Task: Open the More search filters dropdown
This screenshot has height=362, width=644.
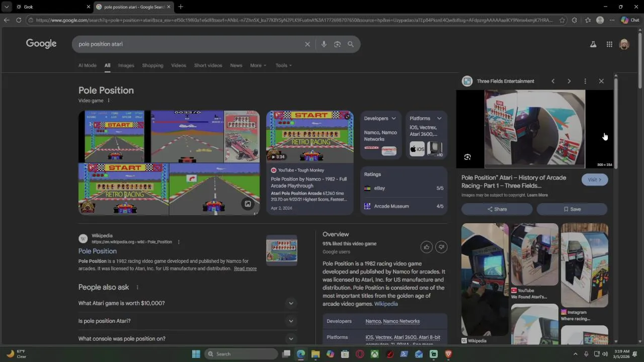Action: pyautogui.click(x=258, y=65)
